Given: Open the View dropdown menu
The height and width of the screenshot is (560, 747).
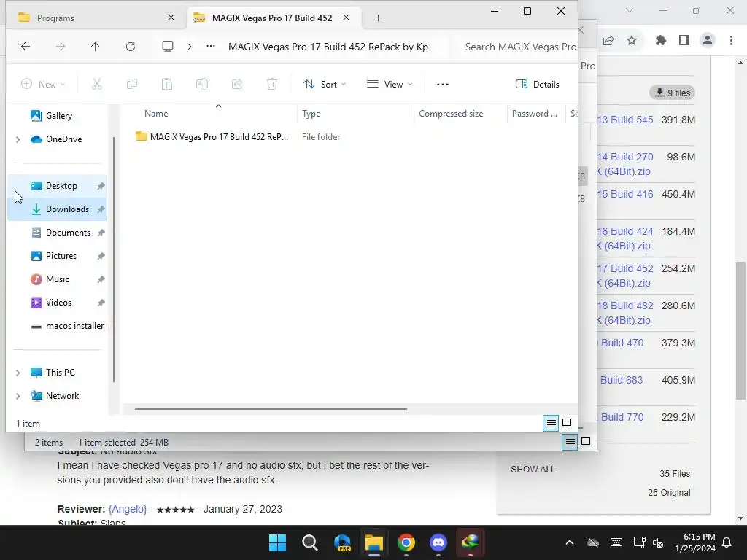Looking at the screenshot, I should (390, 85).
